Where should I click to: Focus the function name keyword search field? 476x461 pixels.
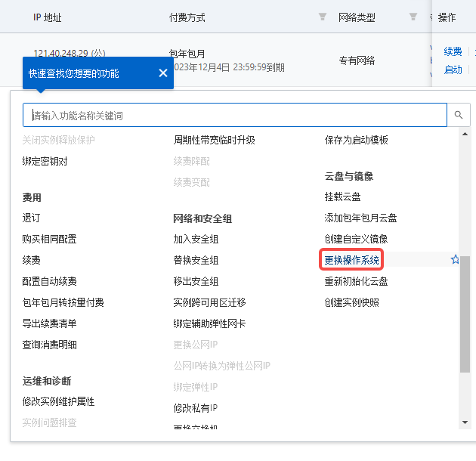click(x=234, y=116)
